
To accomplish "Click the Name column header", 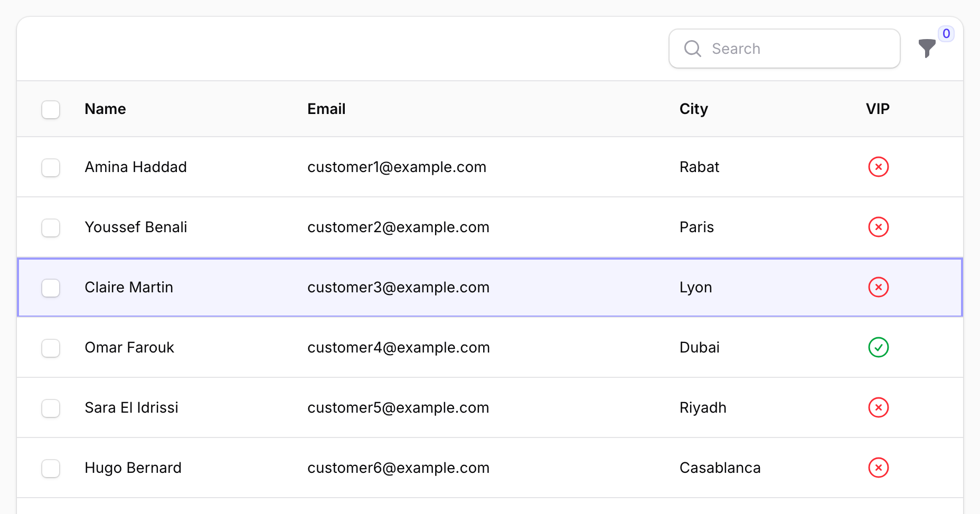I will (x=105, y=109).
